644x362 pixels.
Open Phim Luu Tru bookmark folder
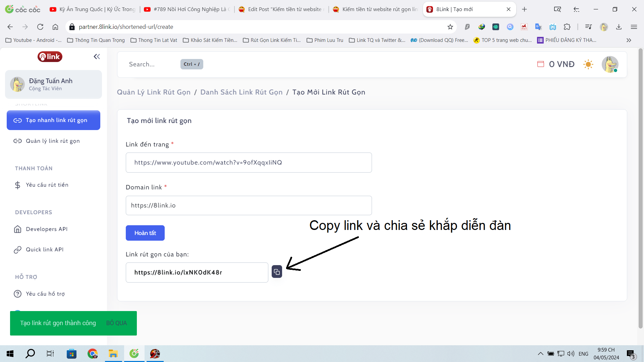pyautogui.click(x=325, y=40)
